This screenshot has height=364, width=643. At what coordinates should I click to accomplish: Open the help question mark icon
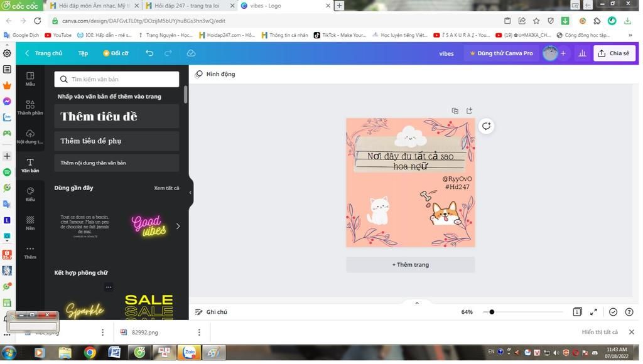click(629, 312)
